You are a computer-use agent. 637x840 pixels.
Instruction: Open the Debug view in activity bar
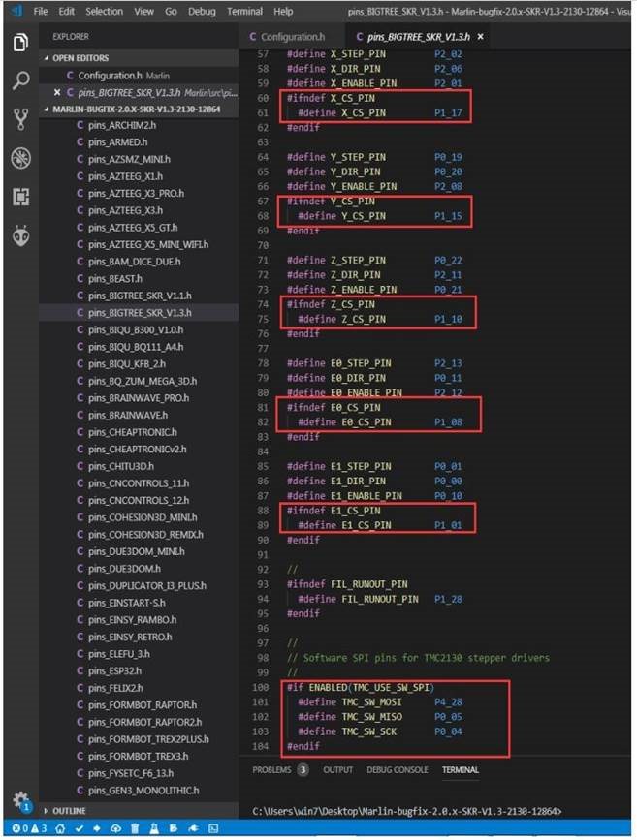click(x=20, y=158)
